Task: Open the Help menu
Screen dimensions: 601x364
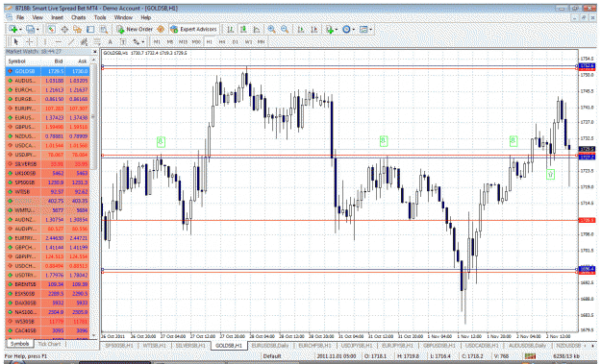Action: (x=145, y=17)
